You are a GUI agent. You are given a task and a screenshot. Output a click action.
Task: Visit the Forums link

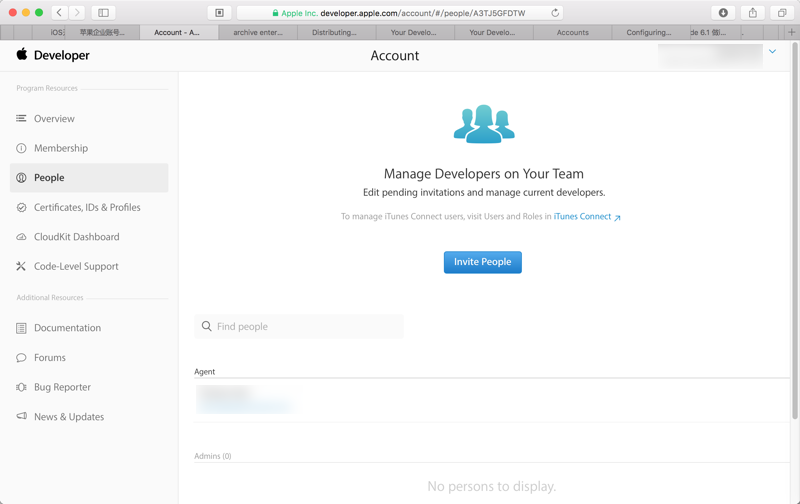pyautogui.click(x=50, y=358)
